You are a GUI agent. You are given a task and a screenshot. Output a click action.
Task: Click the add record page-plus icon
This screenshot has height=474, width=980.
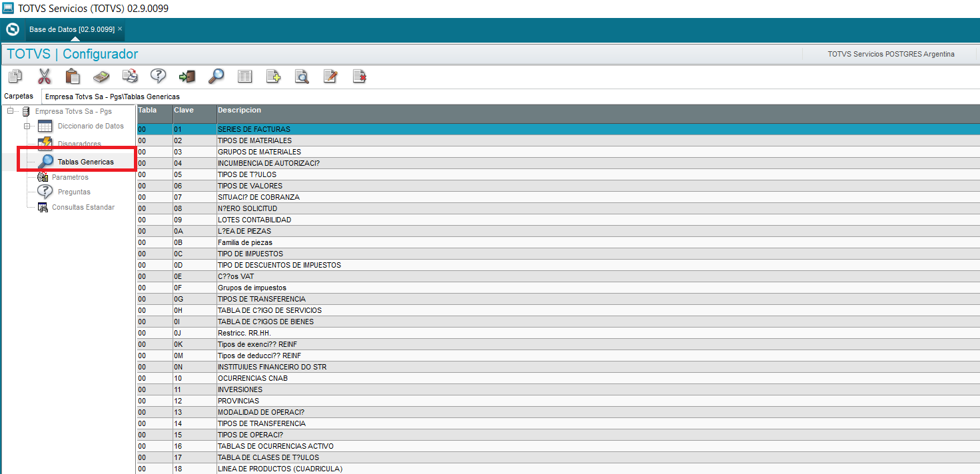(x=273, y=77)
